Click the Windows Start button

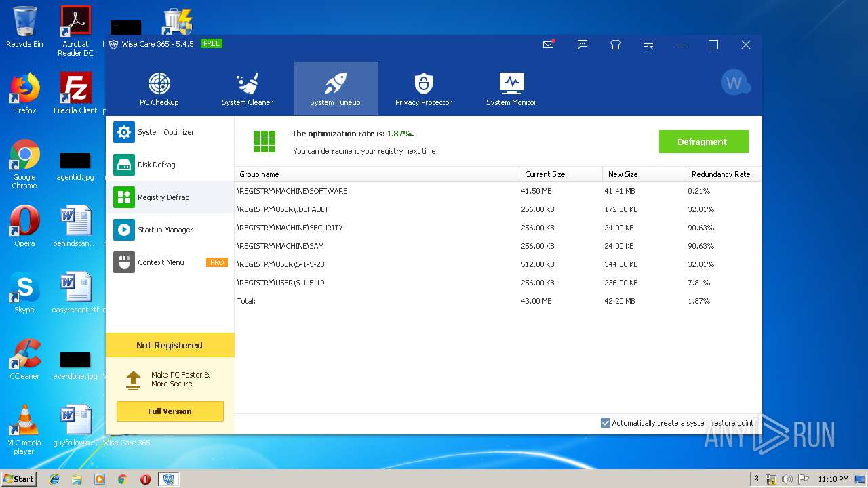click(x=19, y=479)
